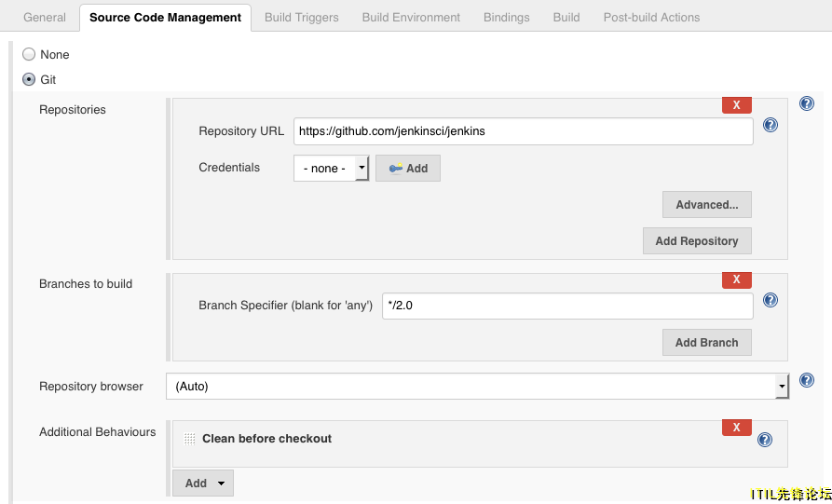
Task: Focus the Repository URL text field
Action: pos(524,131)
